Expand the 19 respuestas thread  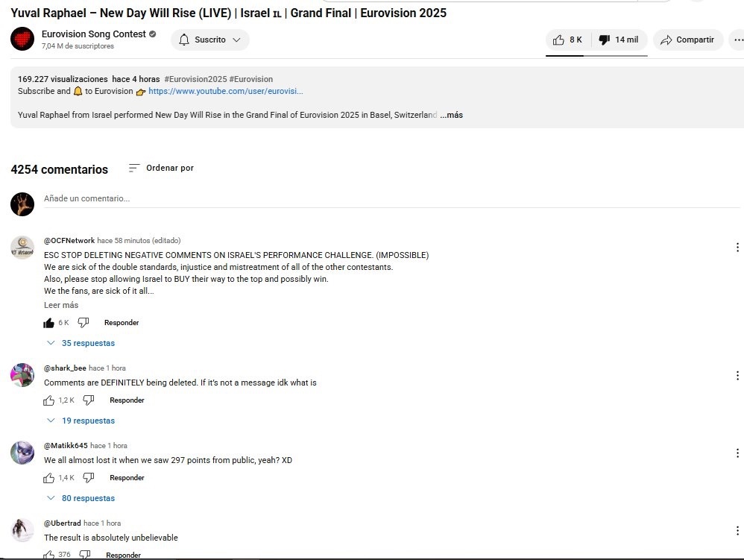point(81,421)
